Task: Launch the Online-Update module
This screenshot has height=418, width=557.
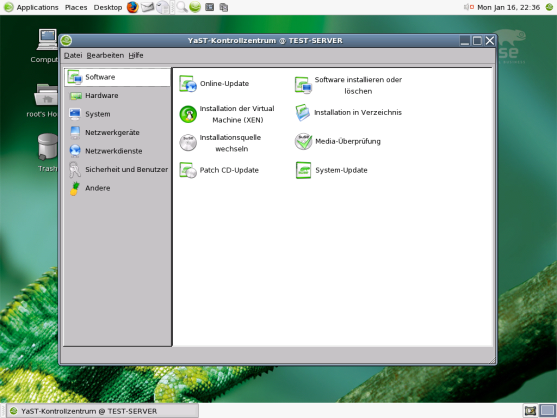Action: click(214, 84)
